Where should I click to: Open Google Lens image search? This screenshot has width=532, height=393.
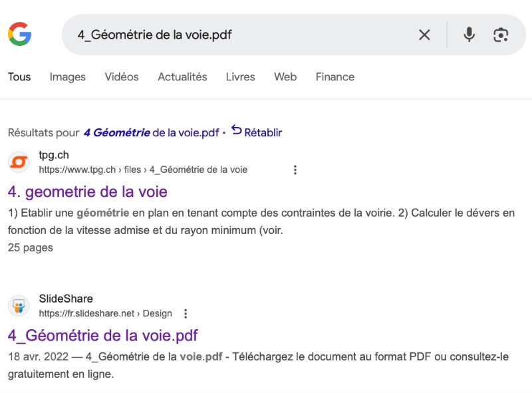coord(501,35)
